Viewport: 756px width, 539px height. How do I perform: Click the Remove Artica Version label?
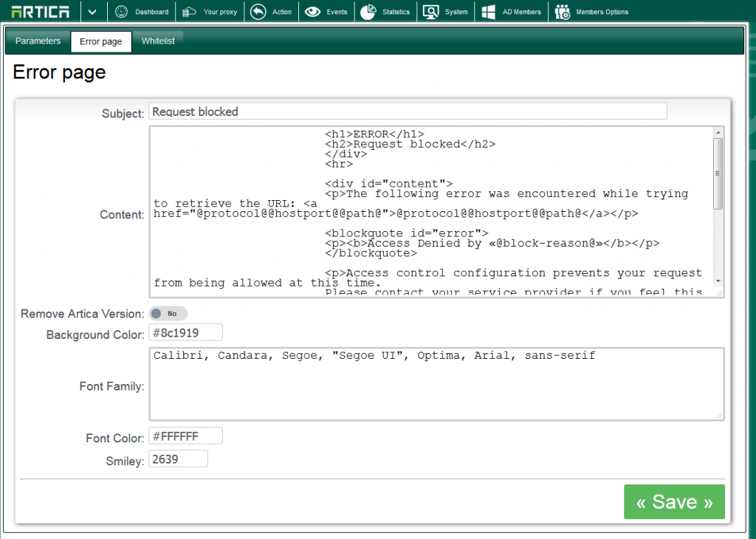[83, 314]
